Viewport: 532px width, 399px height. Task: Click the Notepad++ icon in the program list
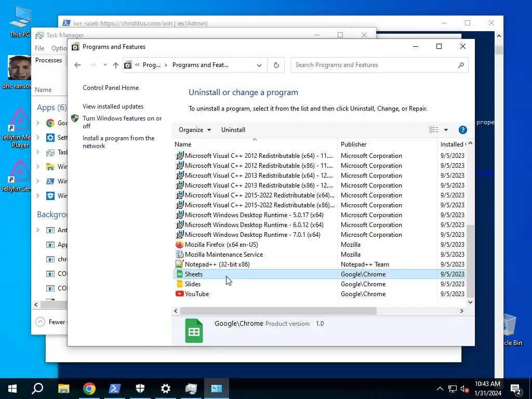pos(179,264)
